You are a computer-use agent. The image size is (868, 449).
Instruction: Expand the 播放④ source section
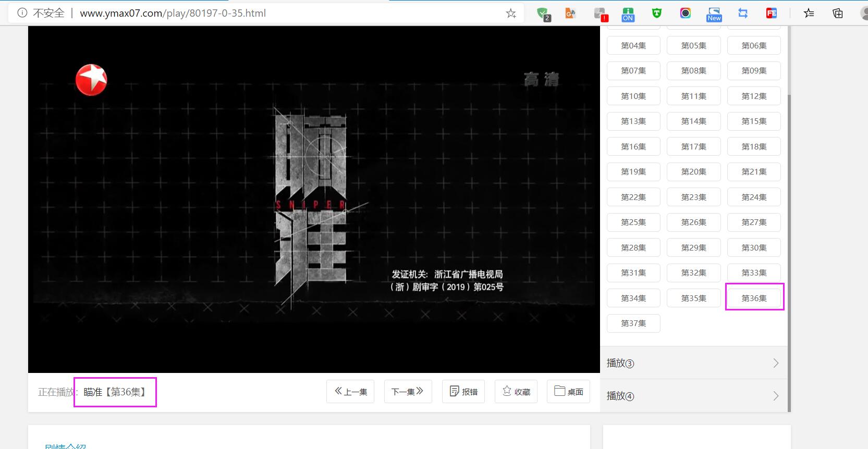click(693, 396)
